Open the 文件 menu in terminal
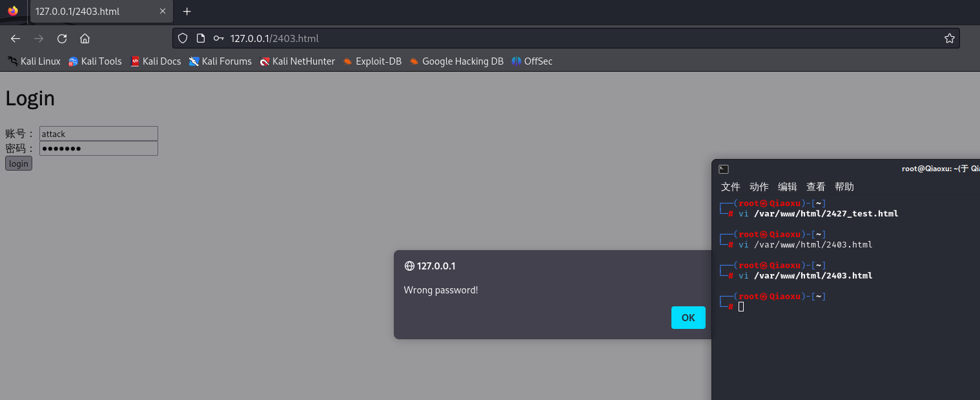 tap(730, 187)
